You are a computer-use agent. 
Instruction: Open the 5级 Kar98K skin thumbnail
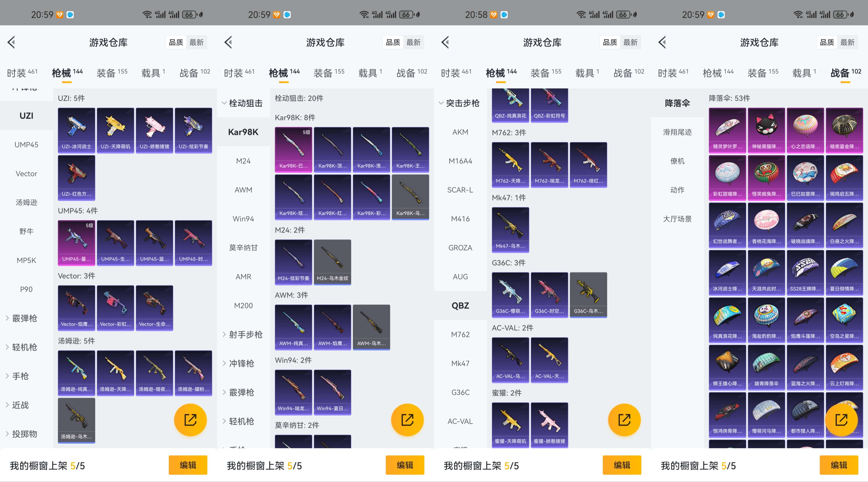[x=293, y=149]
